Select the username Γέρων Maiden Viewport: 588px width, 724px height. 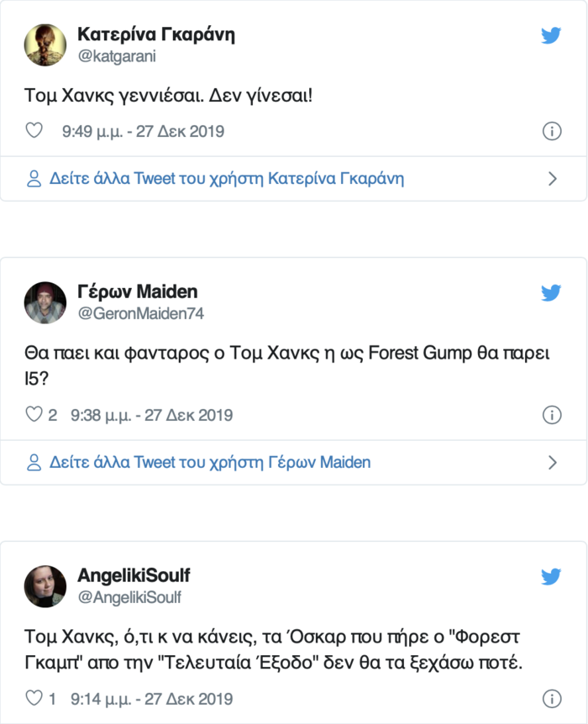coord(137,292)
